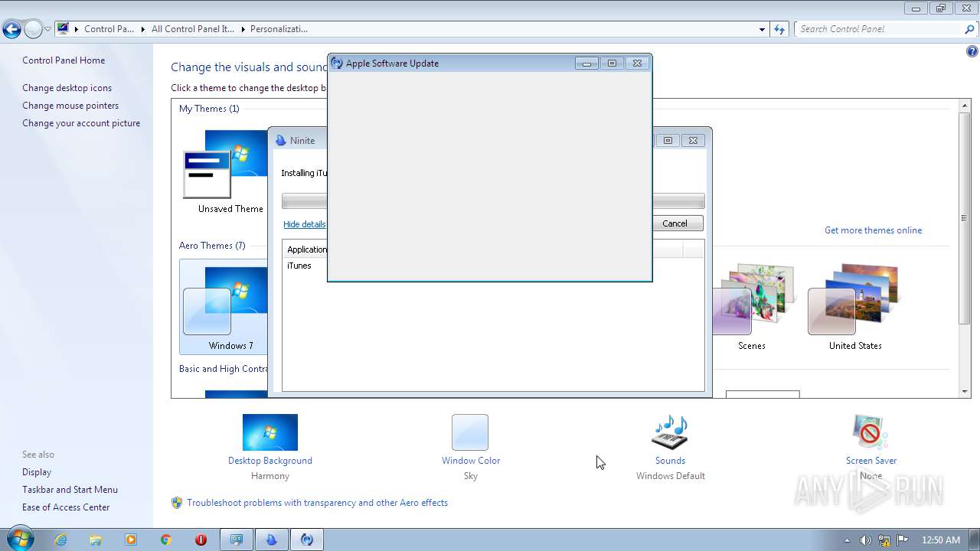This screenshot has width=980, height=551.
Task: Click the Control Panel breadcrumb segment
Action: pyautogui.click(x=109, y=29)
